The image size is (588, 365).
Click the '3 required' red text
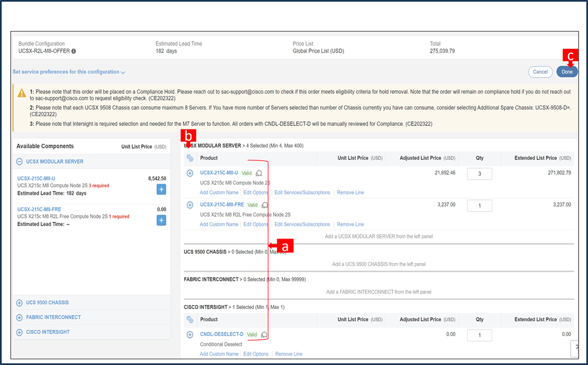coord(99,185)
